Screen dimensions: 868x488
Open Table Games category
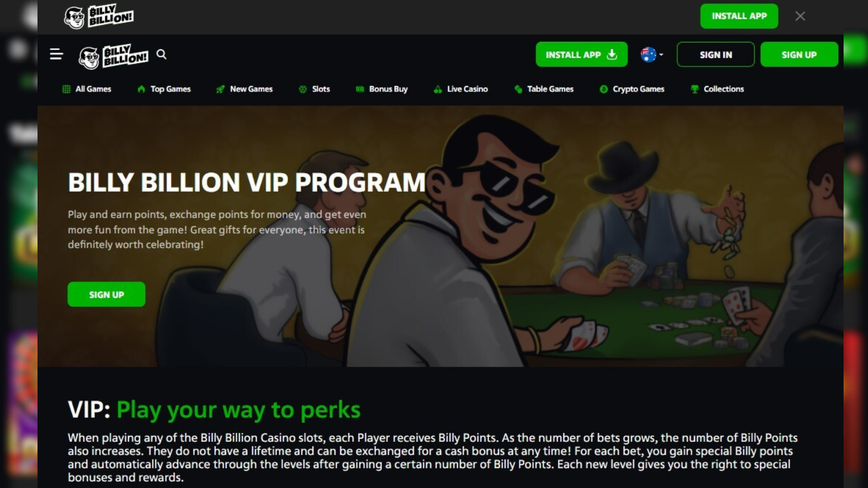point(544,89)
